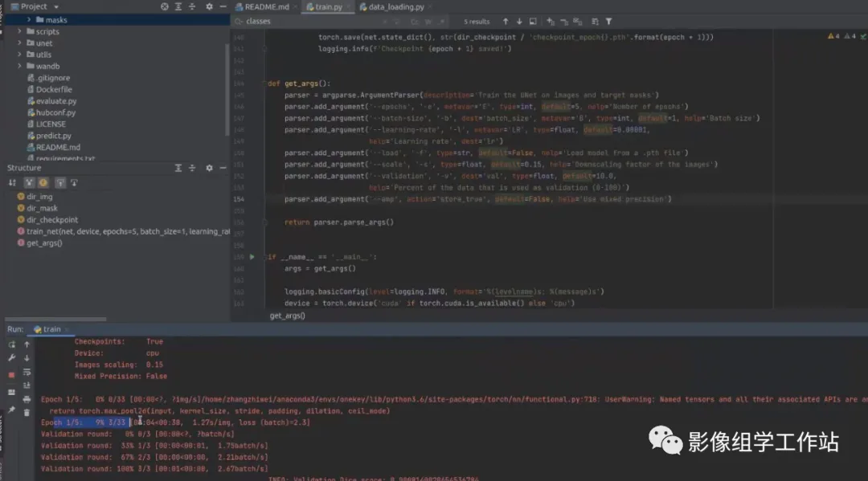The height and width of the screenshot is (481, 868).
Task: Open predict.py in project tree
Action: pyautogui.click(x=49, y=136)
